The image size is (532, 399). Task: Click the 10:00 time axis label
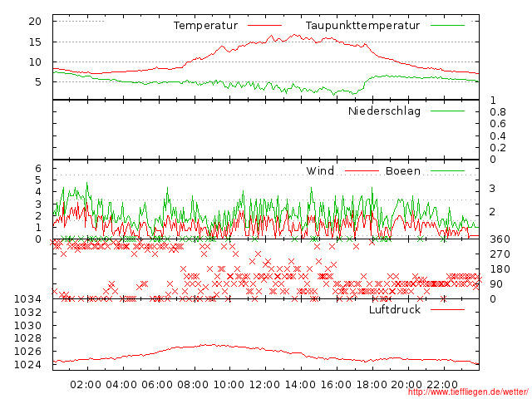point(229,385)
